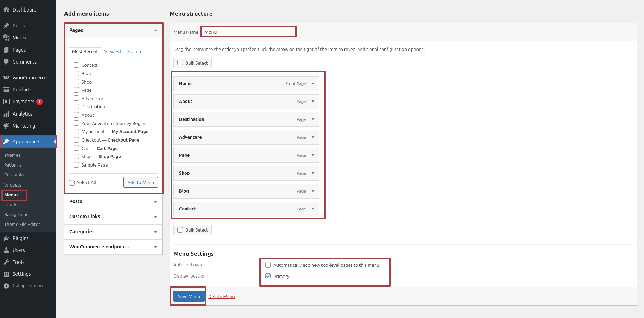Check the Your Adventure Journey Begins checkbox
The height and width of the screenshot is (318, 644).
click(76, 123)
